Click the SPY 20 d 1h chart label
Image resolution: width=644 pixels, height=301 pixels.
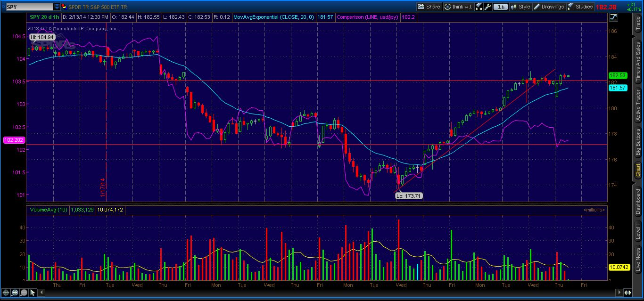44,17
